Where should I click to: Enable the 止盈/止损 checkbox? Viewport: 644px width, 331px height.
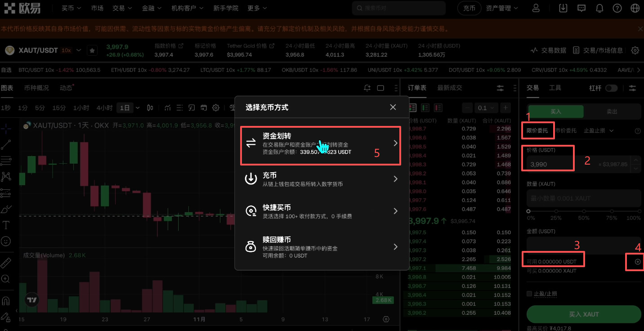(529, 293)
